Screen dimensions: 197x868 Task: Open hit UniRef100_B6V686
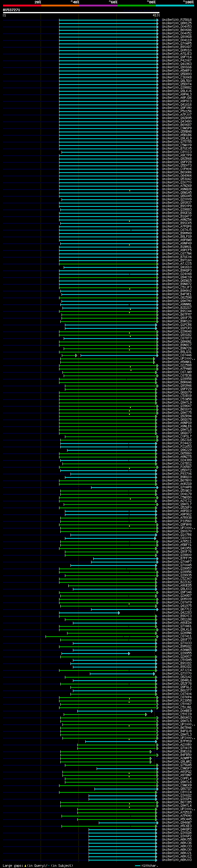pyautogui.click(x=177, y=30)
